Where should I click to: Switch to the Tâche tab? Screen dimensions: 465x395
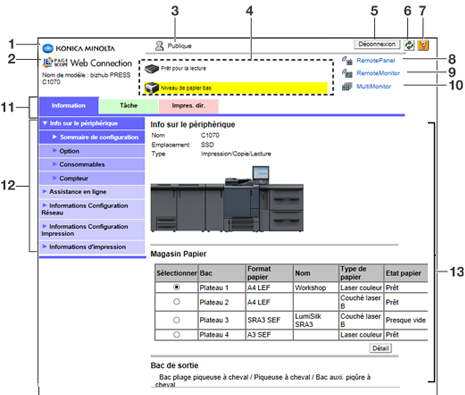point(129,106)
